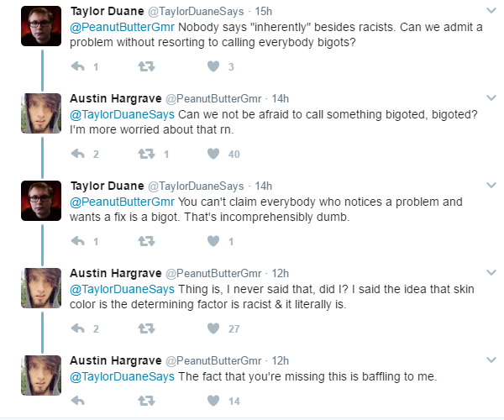Open Taylor Duane's profile name at 15h
The height and width of the screenshot is (420, 504).
point(107,11)
